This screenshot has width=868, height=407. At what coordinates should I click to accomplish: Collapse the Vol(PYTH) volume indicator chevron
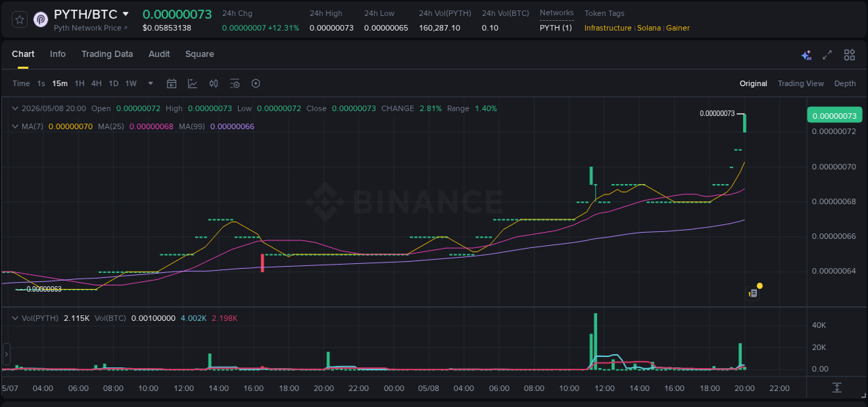pyautogui.click(x=15, y=318)
